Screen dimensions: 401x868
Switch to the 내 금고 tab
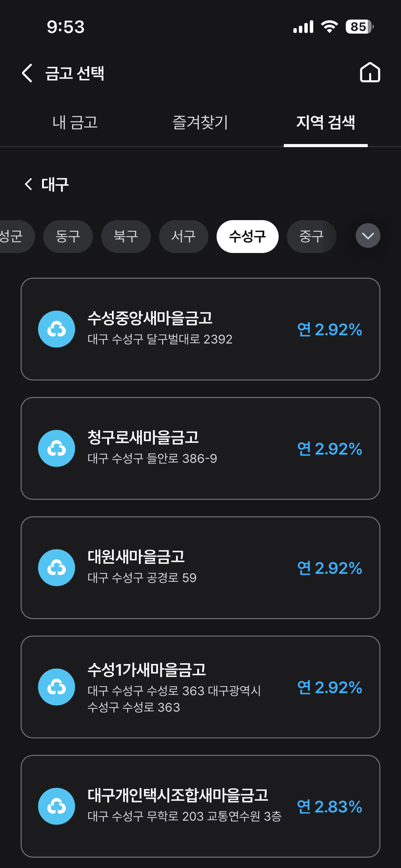click(x=75, y=123)
